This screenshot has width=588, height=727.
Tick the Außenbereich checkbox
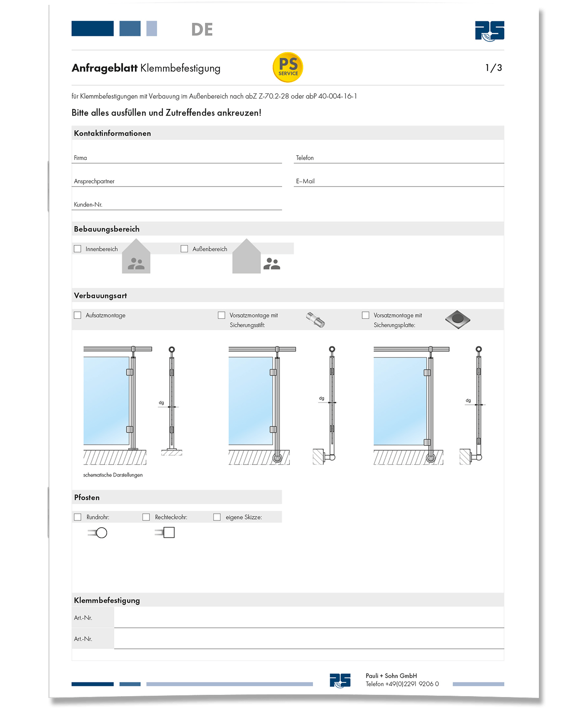pos(184,249)
